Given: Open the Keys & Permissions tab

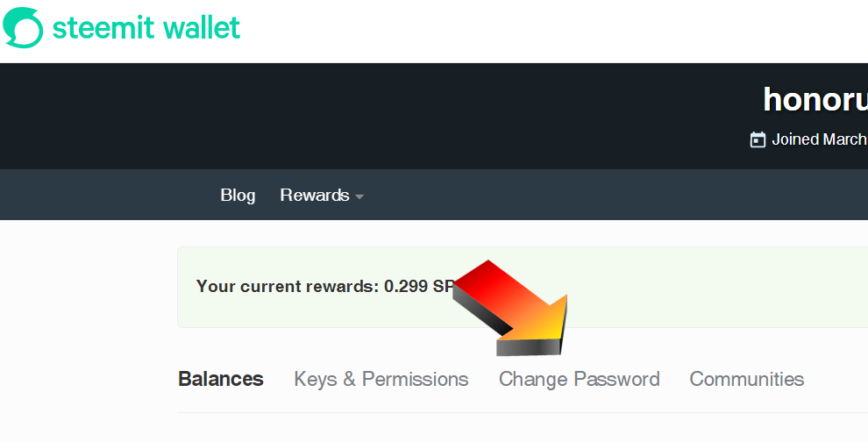Looking at the screenshot, I should pyautogui.click(x=381, y=379).
